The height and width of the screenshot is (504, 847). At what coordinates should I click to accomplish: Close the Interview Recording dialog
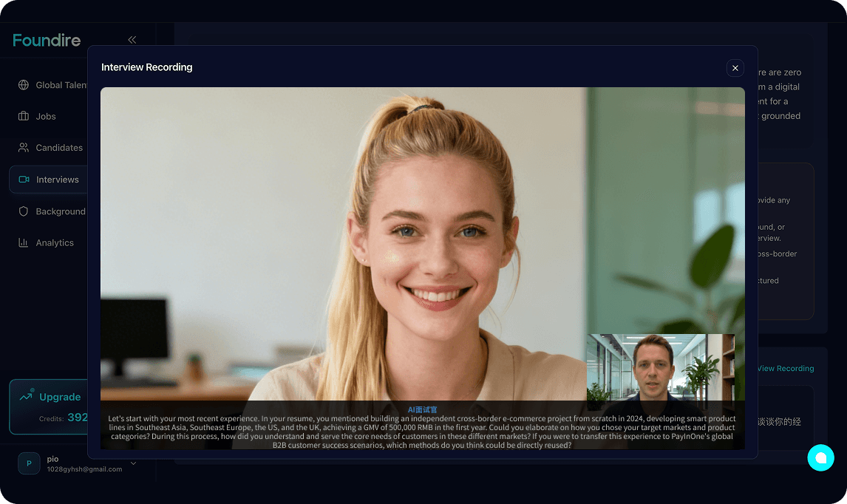click(735, 67)
